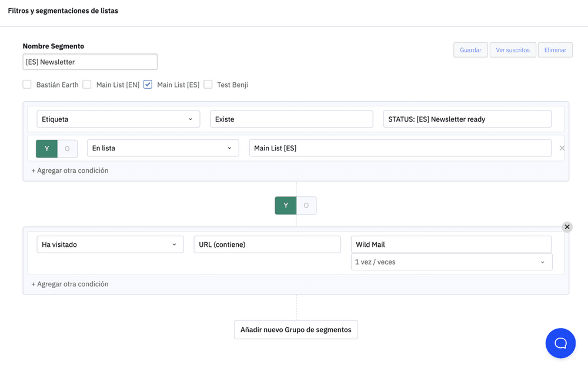Viewport: 588px width, 365px height.
Task: Uncheck the "Main List [ES]" checkbox
Action: (148, 84)
